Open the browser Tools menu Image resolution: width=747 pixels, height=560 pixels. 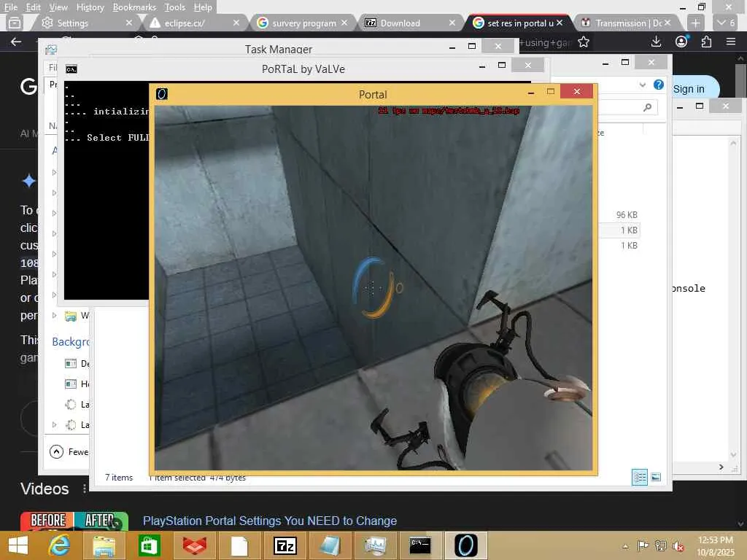174,7
